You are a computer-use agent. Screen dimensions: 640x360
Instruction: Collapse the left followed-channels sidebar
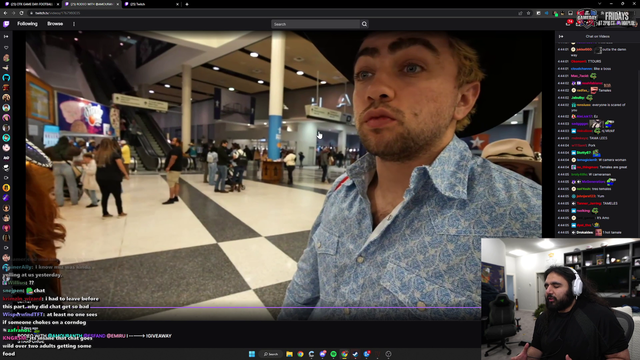pos(6,37)
